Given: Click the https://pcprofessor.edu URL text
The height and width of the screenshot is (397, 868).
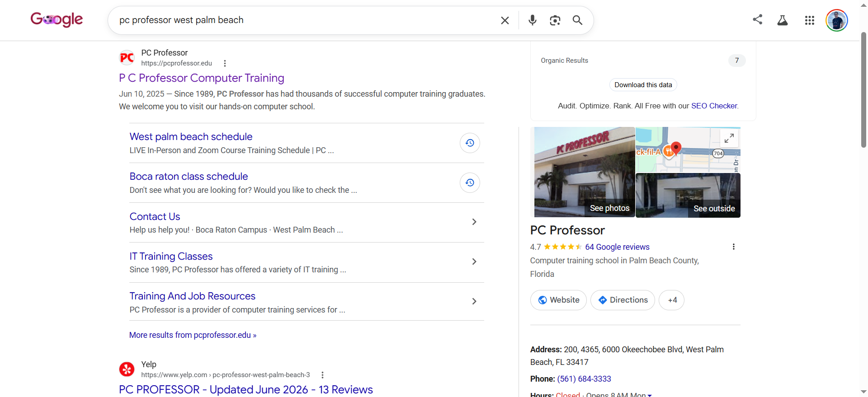Looking at the screenshot, I should [x=176, y=63].
